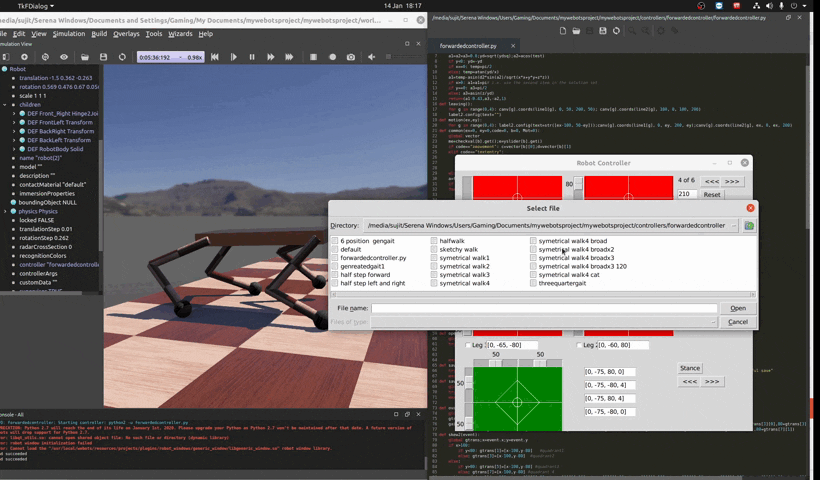
Task: Expand the DEF BackLeft Transform node
Action: click(14, 140)
